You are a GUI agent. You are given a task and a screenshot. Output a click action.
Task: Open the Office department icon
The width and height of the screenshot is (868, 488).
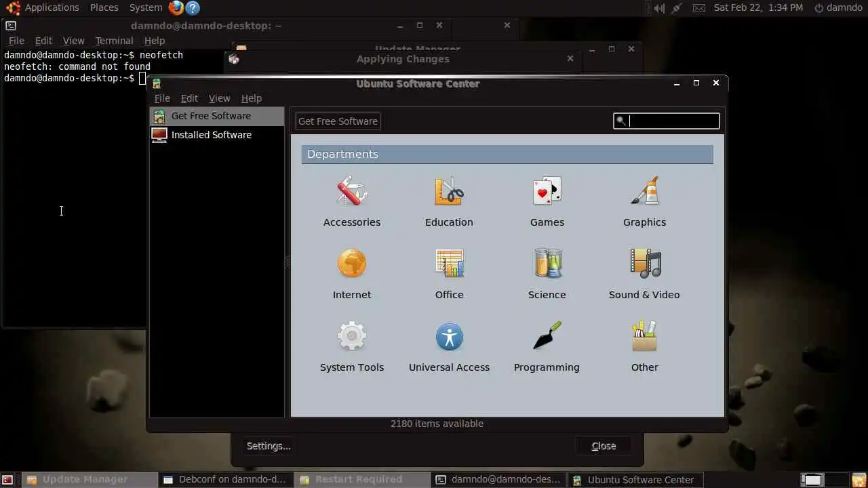click(449, 264)
